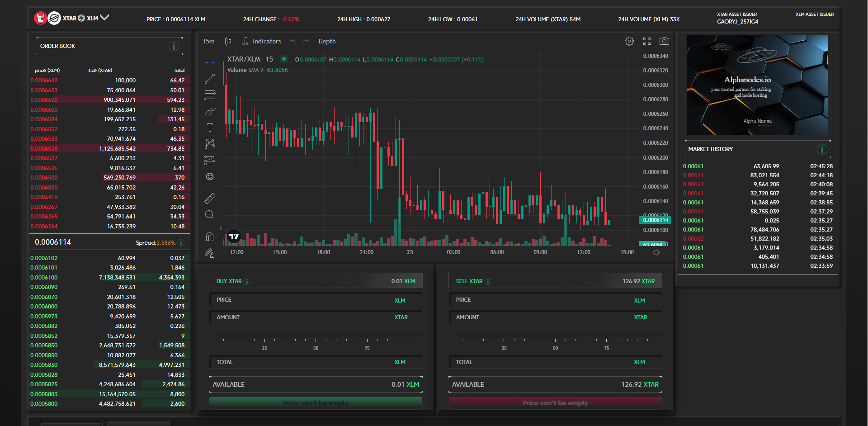Select the Fibonacci retracement tool

pyautogui.click(x=210, y=95)
